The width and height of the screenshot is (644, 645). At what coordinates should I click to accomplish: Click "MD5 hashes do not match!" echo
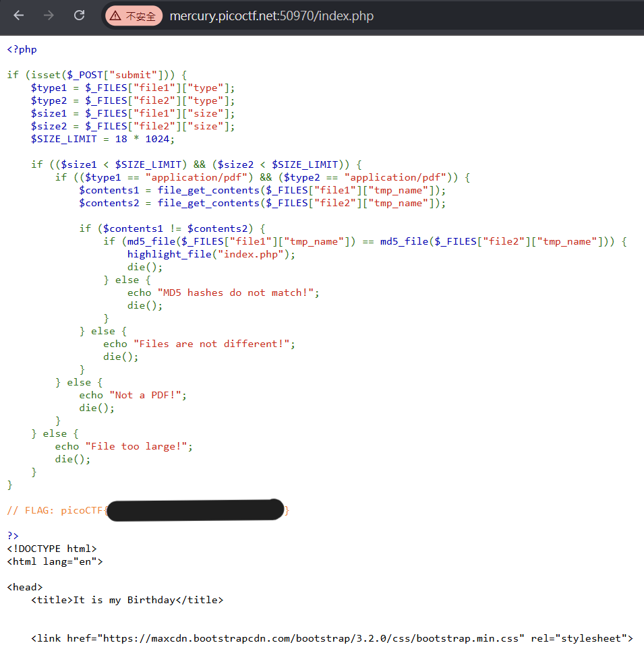point(223,293)
